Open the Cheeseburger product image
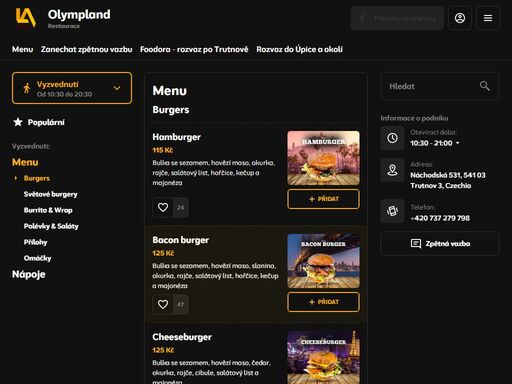 323,357
